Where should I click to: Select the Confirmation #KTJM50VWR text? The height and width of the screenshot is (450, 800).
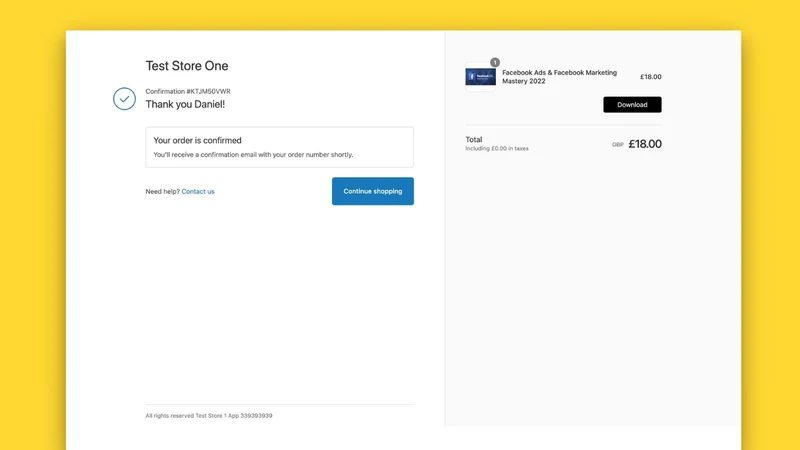(x=188, y=91)
